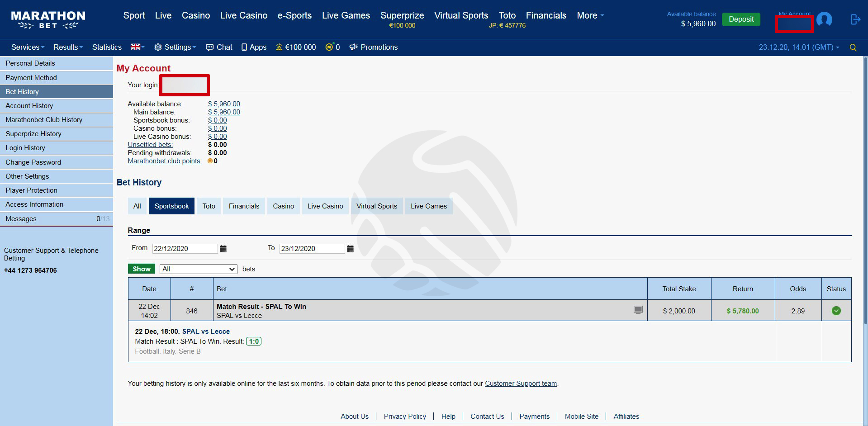Screen dimensions: 868x426
Task: Click the logout icon in header
Action: [x=855, y=19]
